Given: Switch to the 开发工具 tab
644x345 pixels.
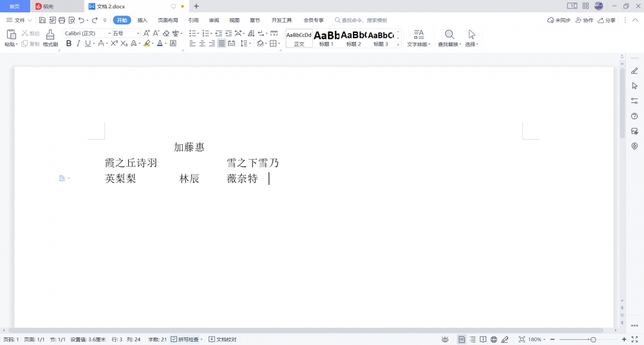Looking at the screenshot, I should pos(281,20).
